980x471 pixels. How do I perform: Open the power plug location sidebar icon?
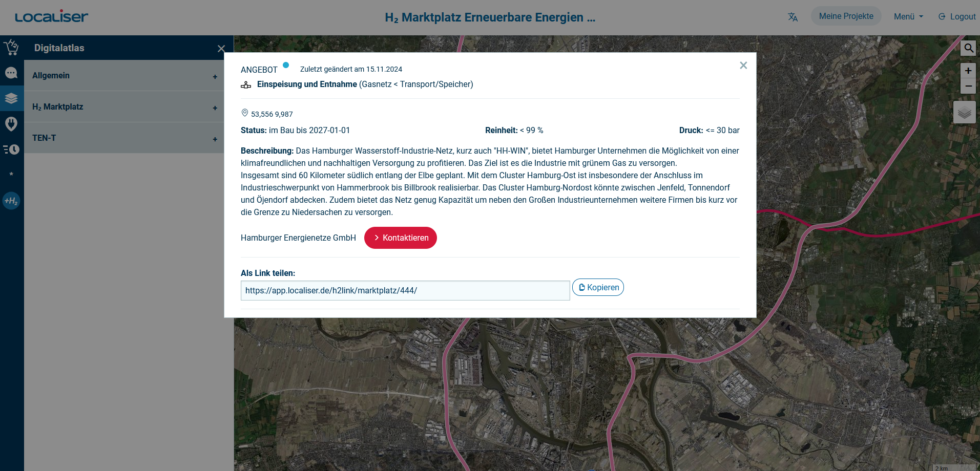click(11, 123)
